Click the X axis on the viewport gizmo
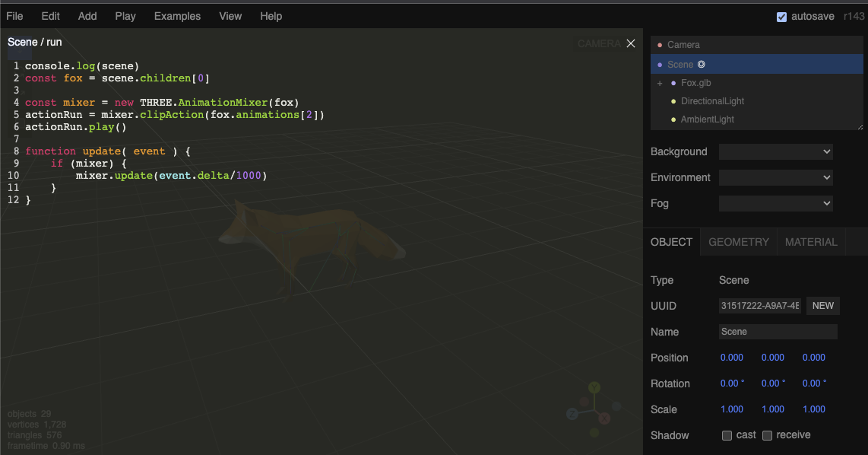The width and height of the screenshot is (868, 455). tap(604, 418)
